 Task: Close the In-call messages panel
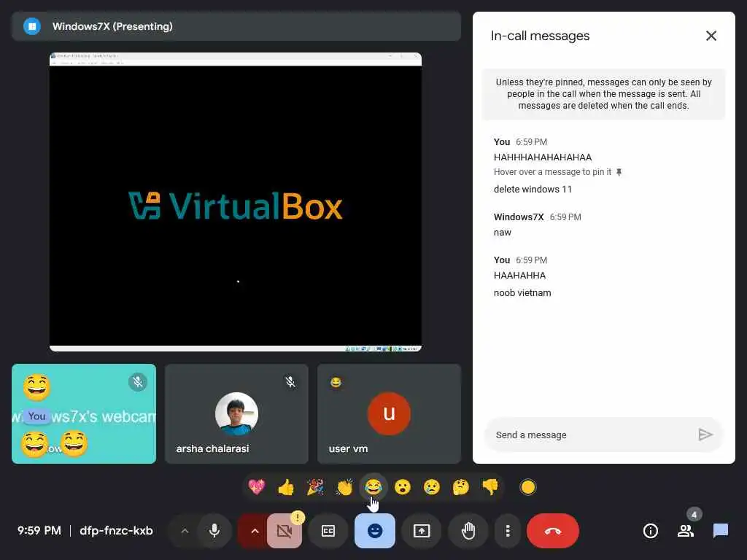pos(711,36)
